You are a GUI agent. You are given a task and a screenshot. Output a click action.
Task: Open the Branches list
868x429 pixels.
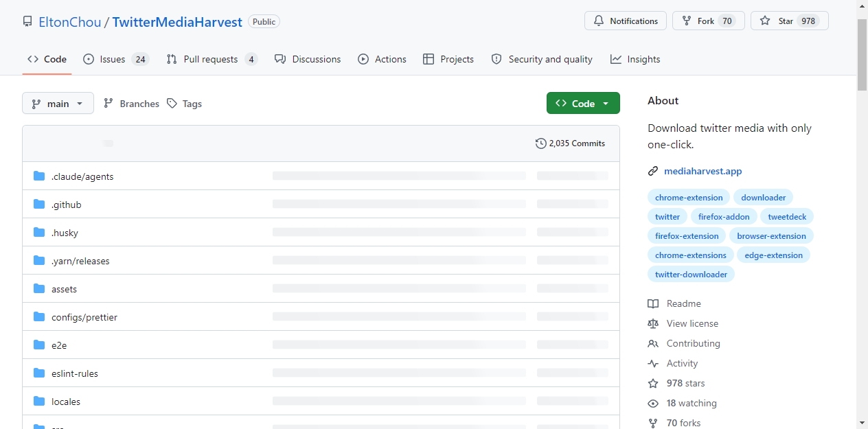coord(131,104)
